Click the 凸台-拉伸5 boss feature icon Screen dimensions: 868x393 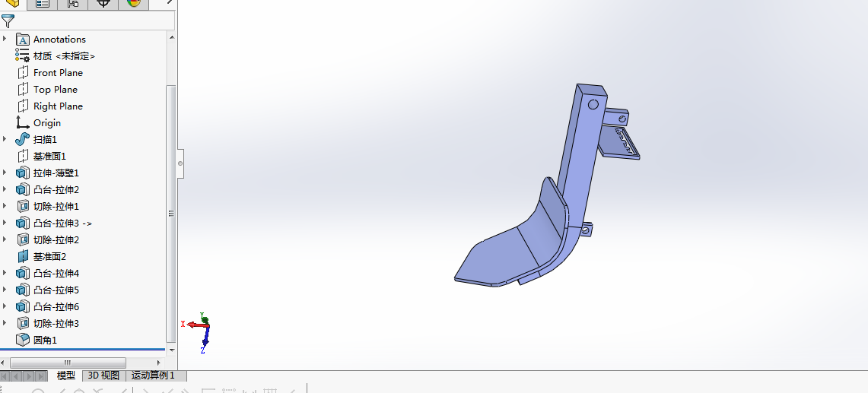22,290
